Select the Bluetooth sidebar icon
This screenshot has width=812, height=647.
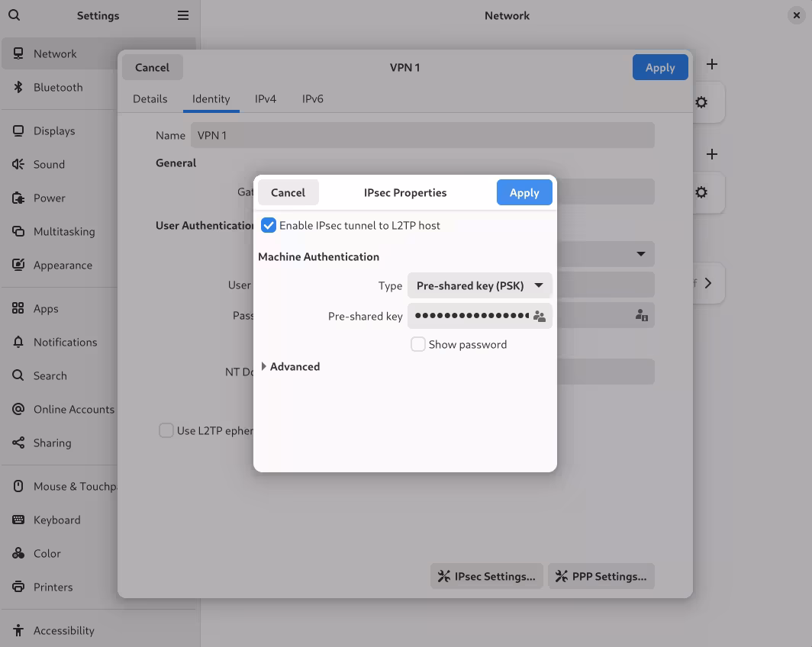17,87
